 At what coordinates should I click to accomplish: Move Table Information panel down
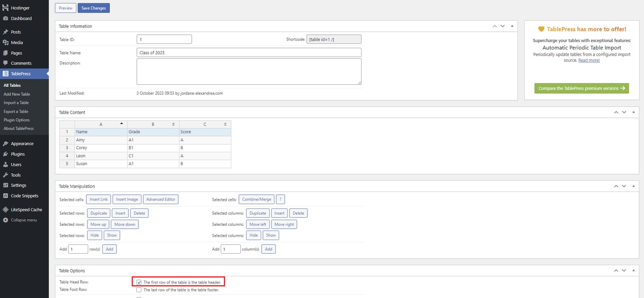(503, 26)
